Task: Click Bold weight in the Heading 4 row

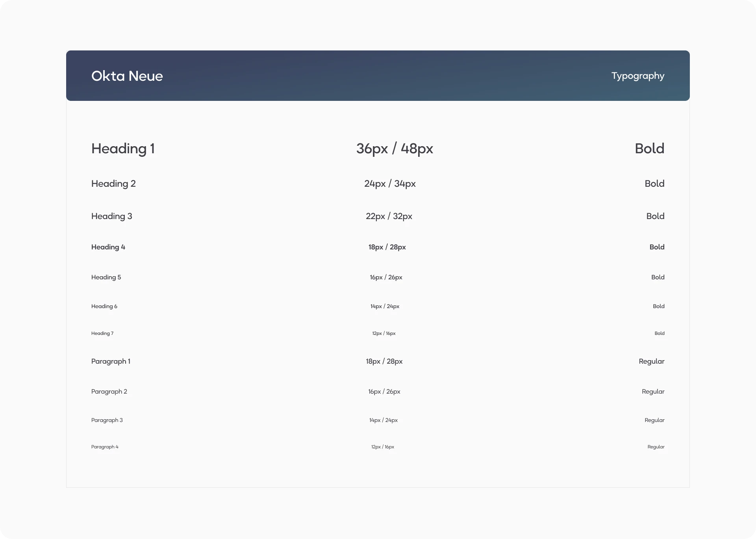Action: pos(657,247)
